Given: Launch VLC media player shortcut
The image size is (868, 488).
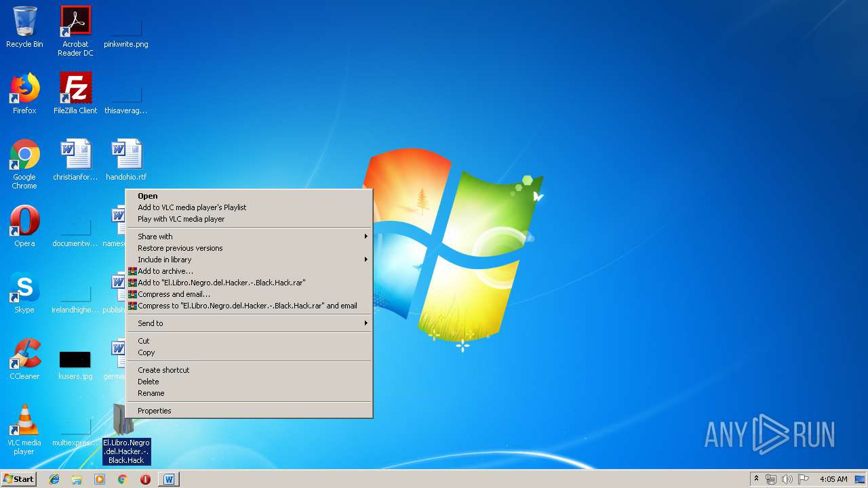Looking at the screenshot, I should [x=24, y=430].
